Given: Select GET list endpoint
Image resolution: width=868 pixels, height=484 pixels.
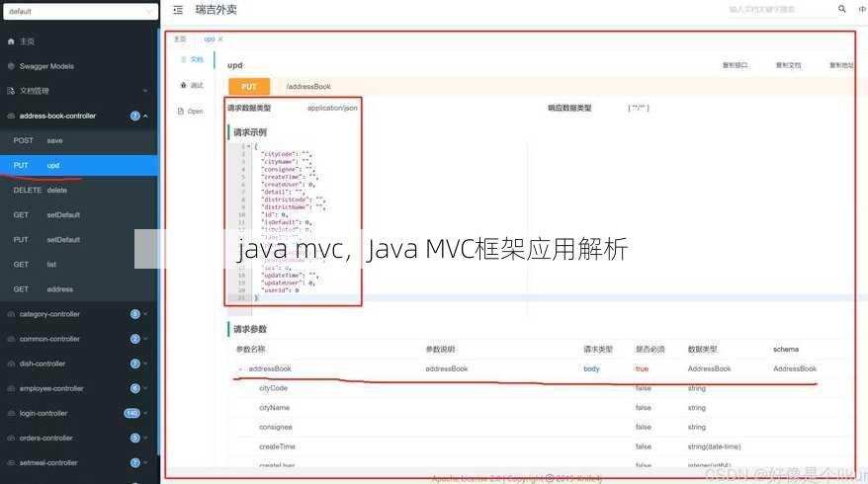Looking at the screenshot, I should point(79,265).
